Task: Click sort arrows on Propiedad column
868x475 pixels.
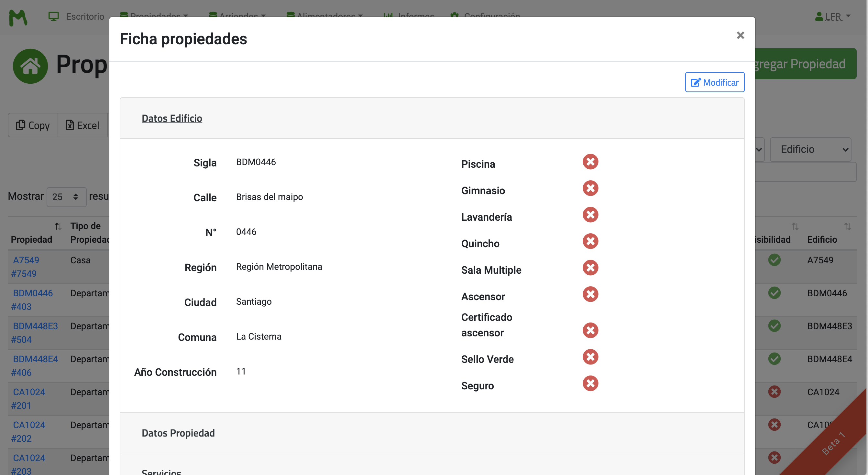Action: pyautogui.click(x=58, y=226)
